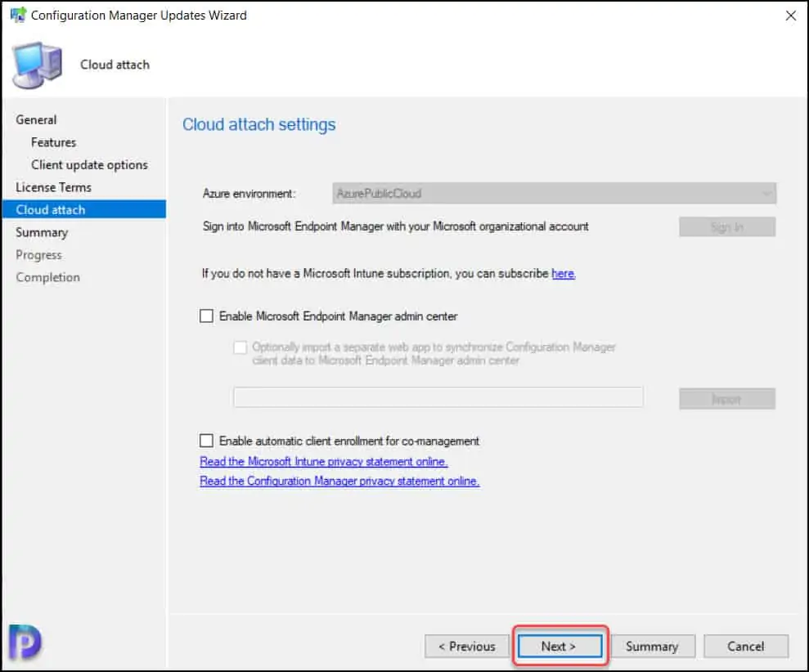Close the Updates Wizard window
Screen dimensions: 809x672
pos(790,16)
